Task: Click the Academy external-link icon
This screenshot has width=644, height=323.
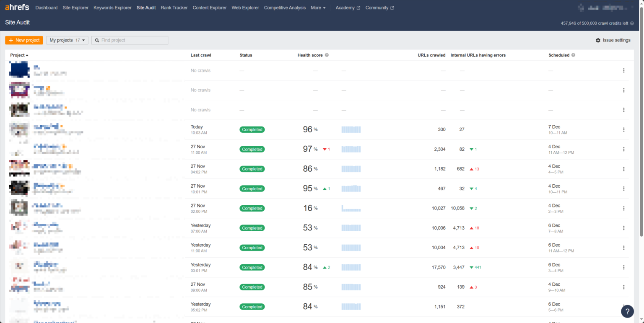Action: click(x=358, y=8)
